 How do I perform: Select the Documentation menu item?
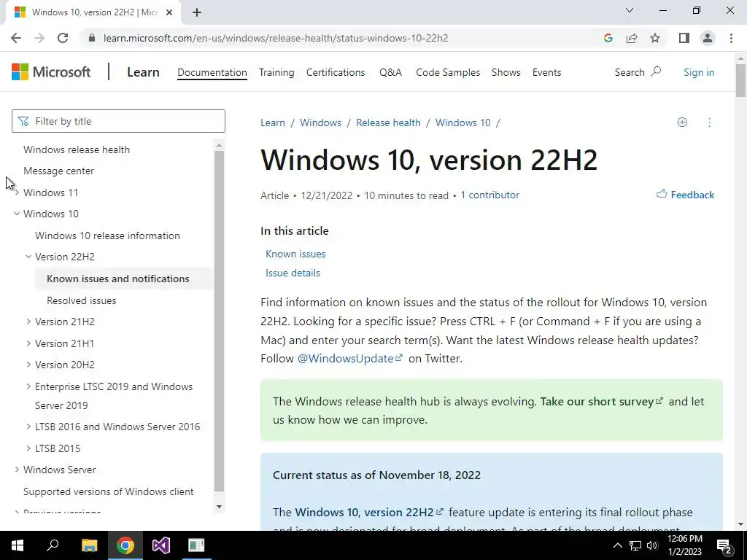click(x=212, y=72)
